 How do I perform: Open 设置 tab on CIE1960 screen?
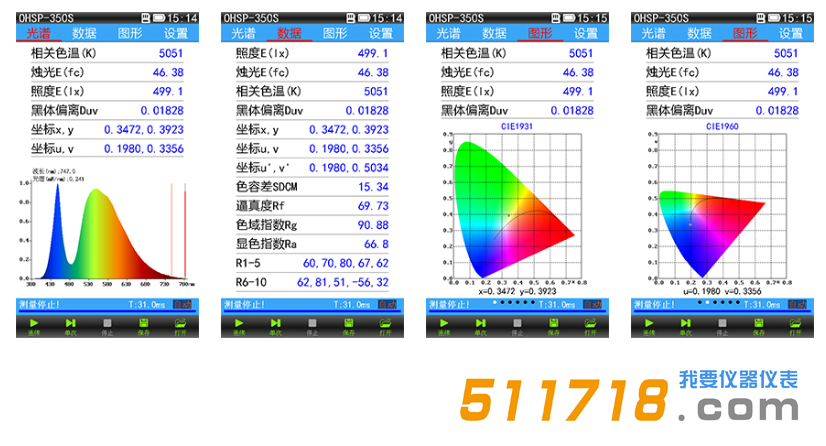coord(791,34)
